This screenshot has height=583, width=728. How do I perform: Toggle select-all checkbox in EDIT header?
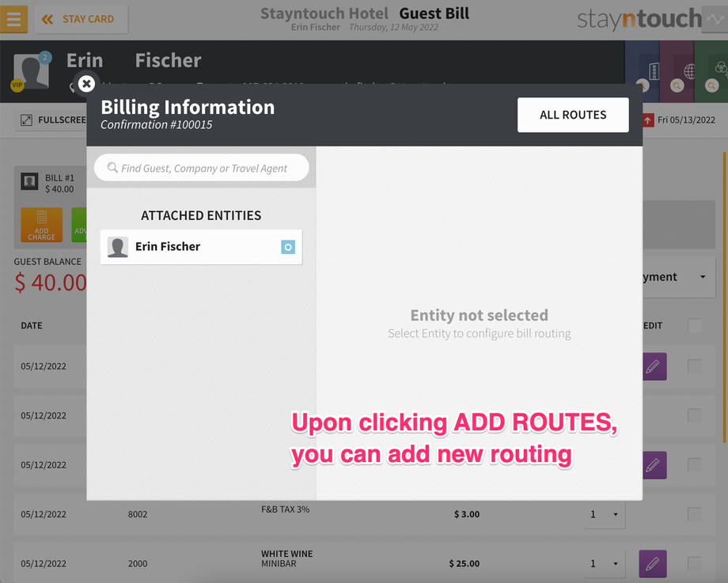tap(695, 325)
